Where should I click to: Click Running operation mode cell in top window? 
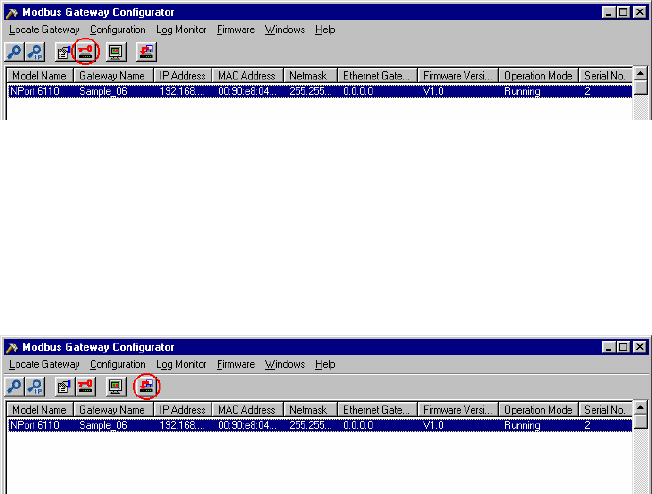tap(522, 91)
